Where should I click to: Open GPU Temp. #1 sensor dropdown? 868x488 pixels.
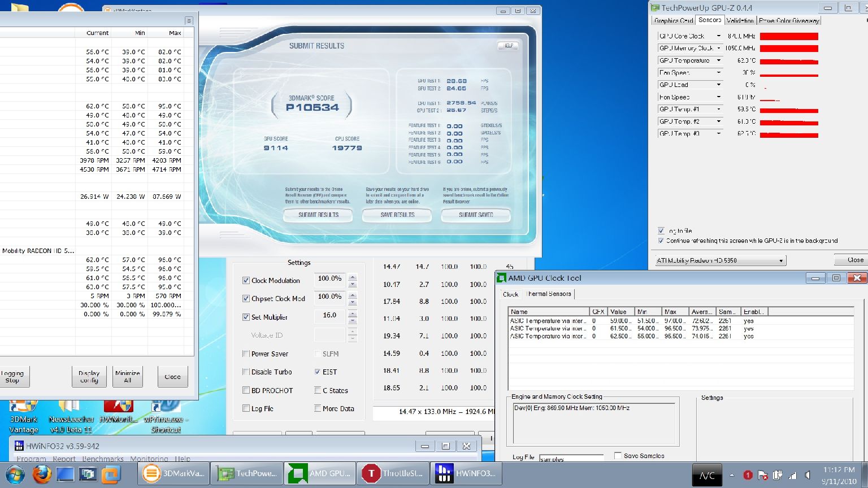pos(719,109)
